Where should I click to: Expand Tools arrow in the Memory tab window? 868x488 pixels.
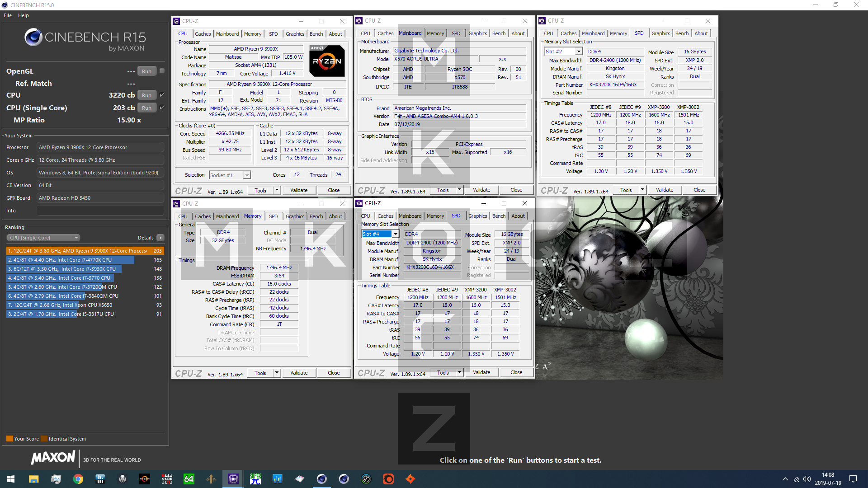pyautogui.click(x=277, y=373)
